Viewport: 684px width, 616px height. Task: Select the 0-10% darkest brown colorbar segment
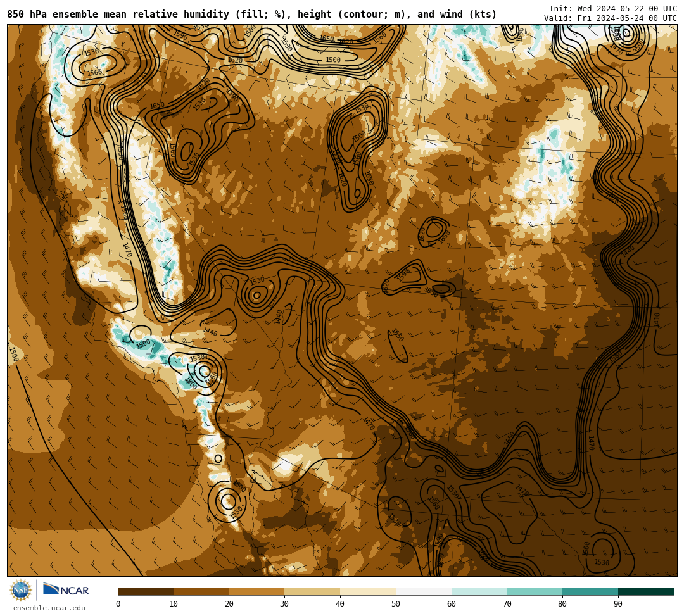pos(146,591)
